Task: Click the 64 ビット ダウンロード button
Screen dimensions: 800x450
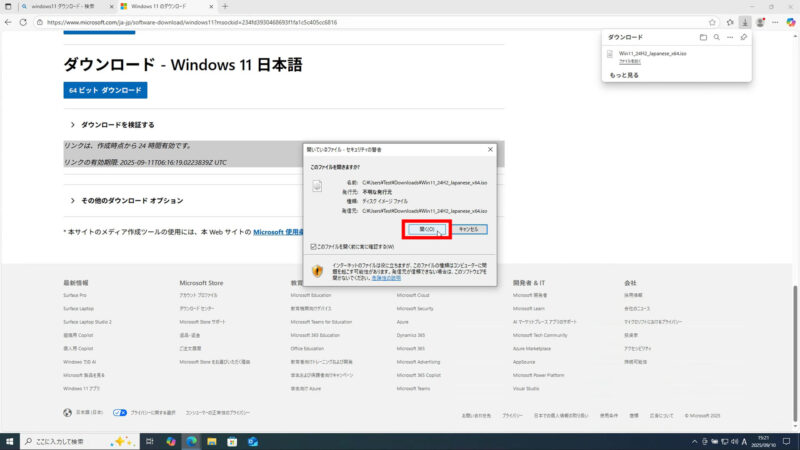Action: point(105,90)
